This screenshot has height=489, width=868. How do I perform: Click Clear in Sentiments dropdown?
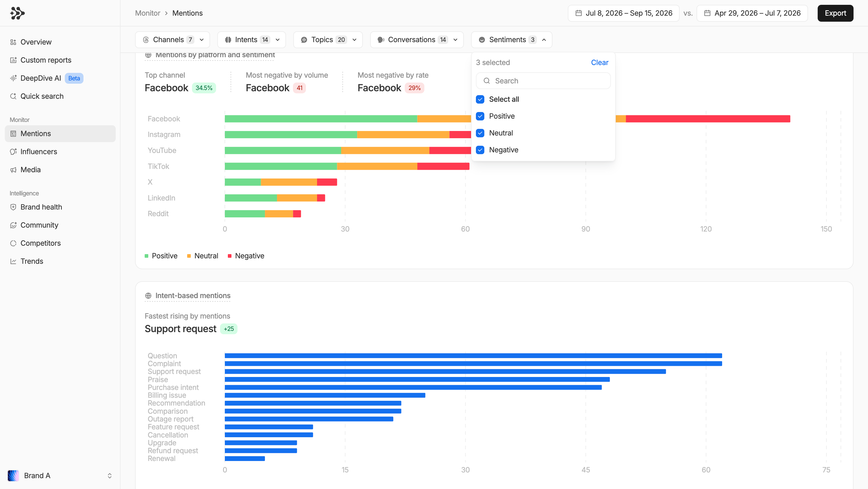tap(599, 63)
